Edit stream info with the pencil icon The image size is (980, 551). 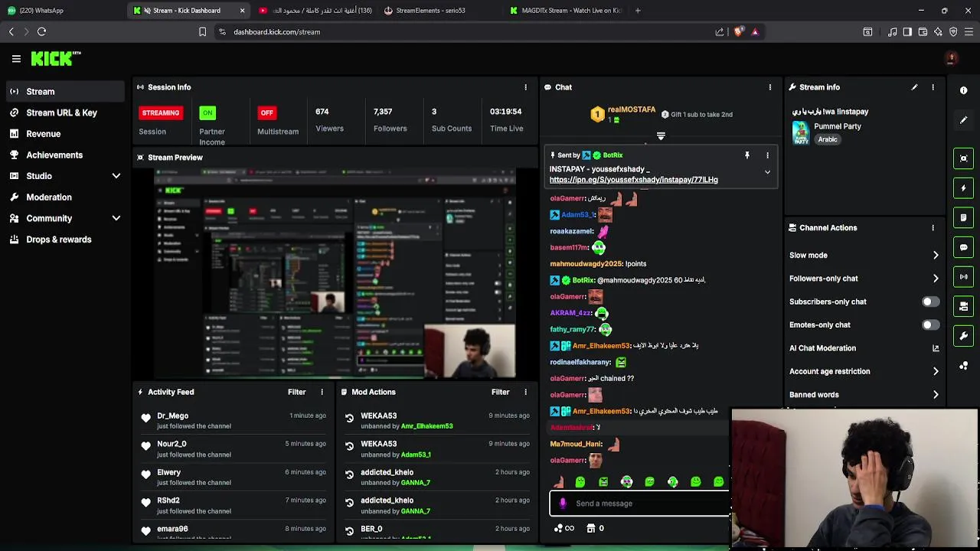[914, 87]
